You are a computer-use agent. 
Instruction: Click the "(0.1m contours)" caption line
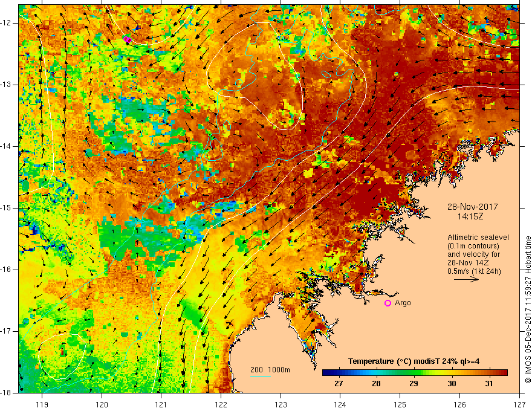(473, 246)
